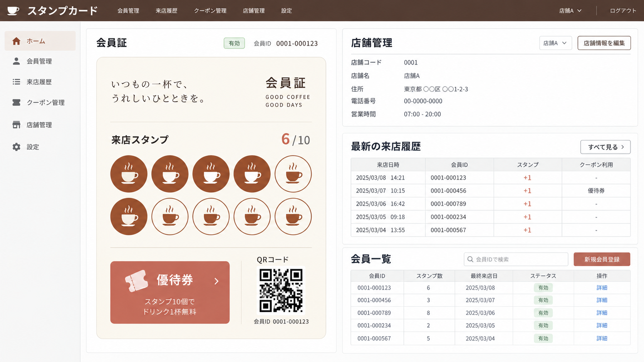
Task: Click the list icon for 来店履歴
Action: pyautogui.click(x=16, y=82)
